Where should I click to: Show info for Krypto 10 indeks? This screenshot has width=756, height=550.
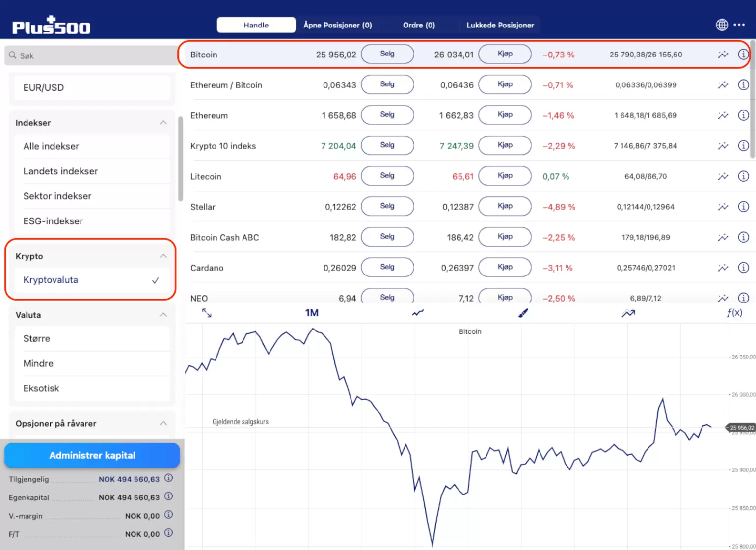pos(743,146)
